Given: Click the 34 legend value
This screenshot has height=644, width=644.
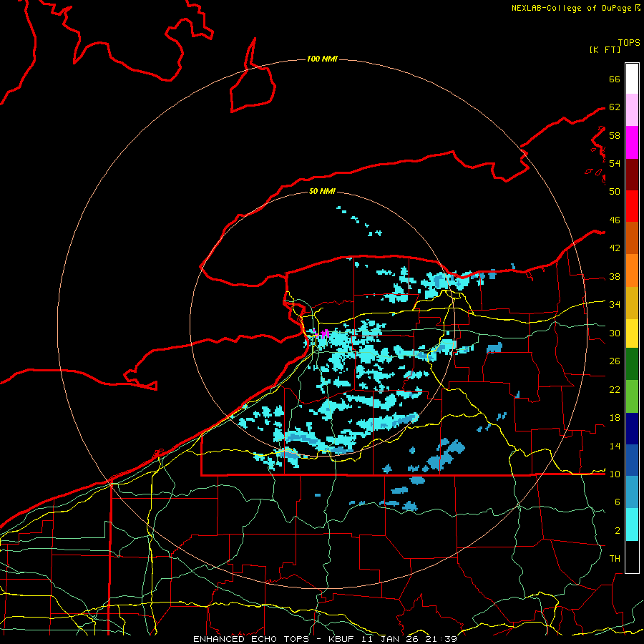Looking at the screenshot, I should 615,305.
